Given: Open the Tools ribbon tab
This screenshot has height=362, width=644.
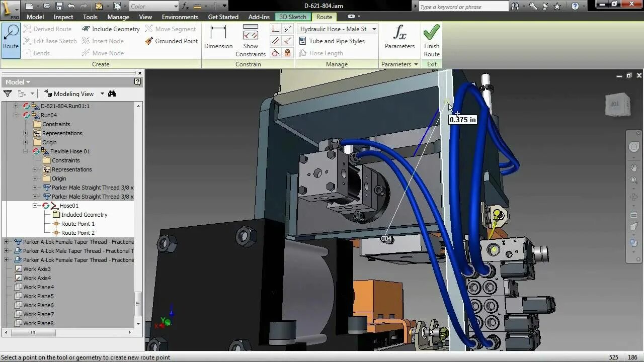Looking at the screenshot, I should (90, 17).
